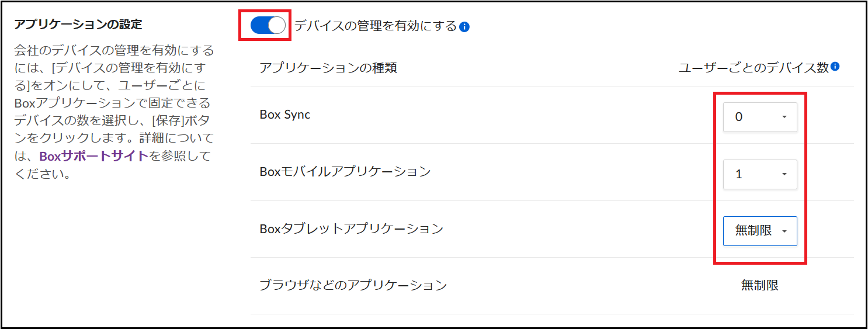Select the Box Sync row label
The height and width of the screenshot is (329, 868).
[x=285, y=115]
